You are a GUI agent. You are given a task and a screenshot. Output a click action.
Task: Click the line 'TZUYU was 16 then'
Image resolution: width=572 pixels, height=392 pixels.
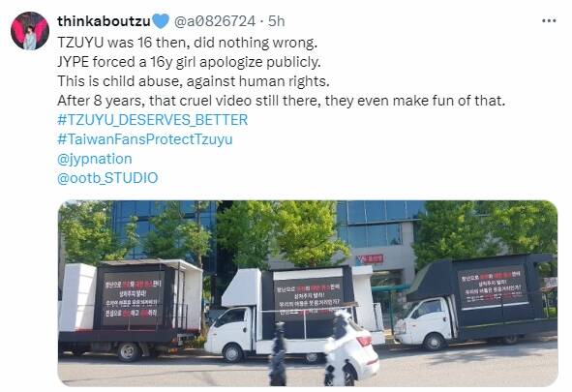point(188,43)
